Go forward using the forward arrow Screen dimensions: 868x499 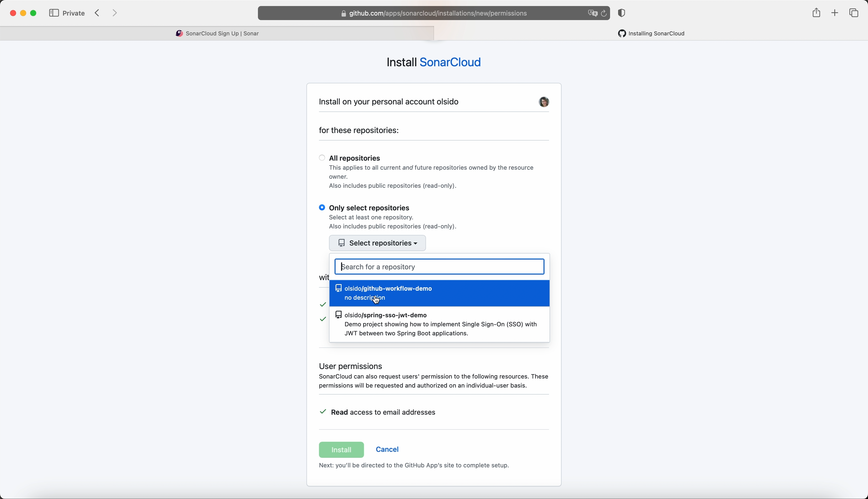point(115,13)
